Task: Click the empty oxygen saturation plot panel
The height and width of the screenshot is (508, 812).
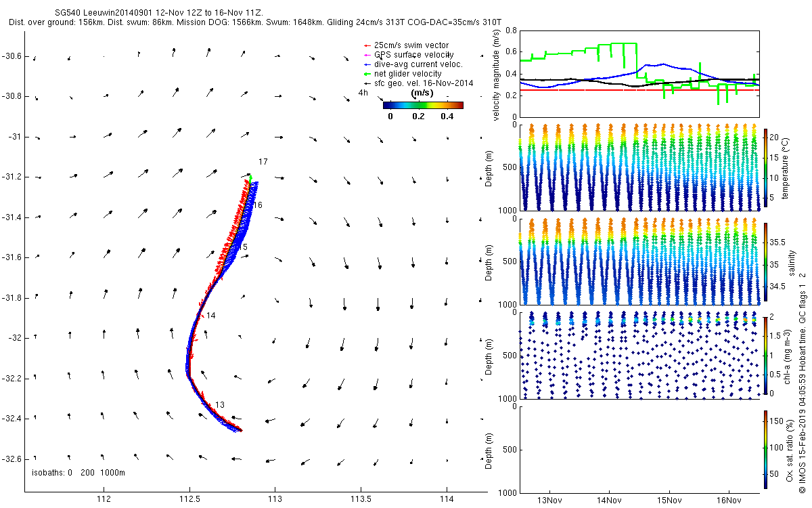Action: pyautogui.click(x=639, y=448)
